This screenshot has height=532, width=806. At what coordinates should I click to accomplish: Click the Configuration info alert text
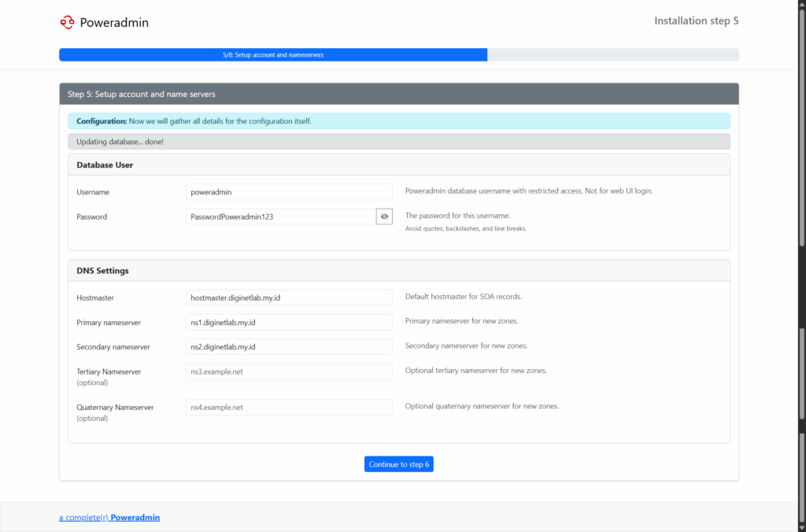coord(194,121)
